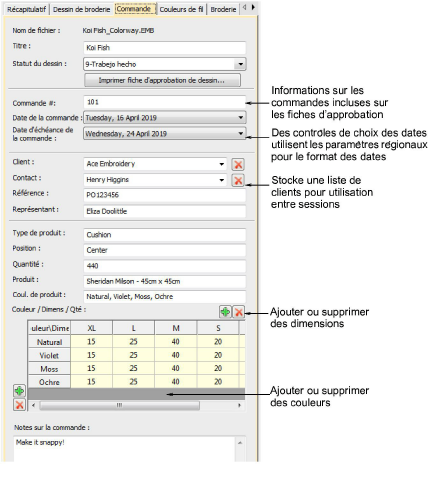This screenshot has height=478, width=433.
Task: Click the Ochre S cell with 20
Action: (218, 382)
